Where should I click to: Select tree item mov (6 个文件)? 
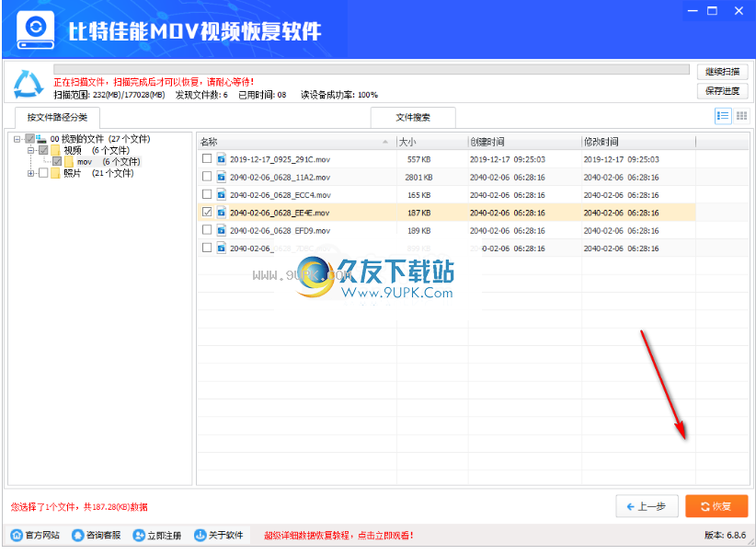(109, 162)
